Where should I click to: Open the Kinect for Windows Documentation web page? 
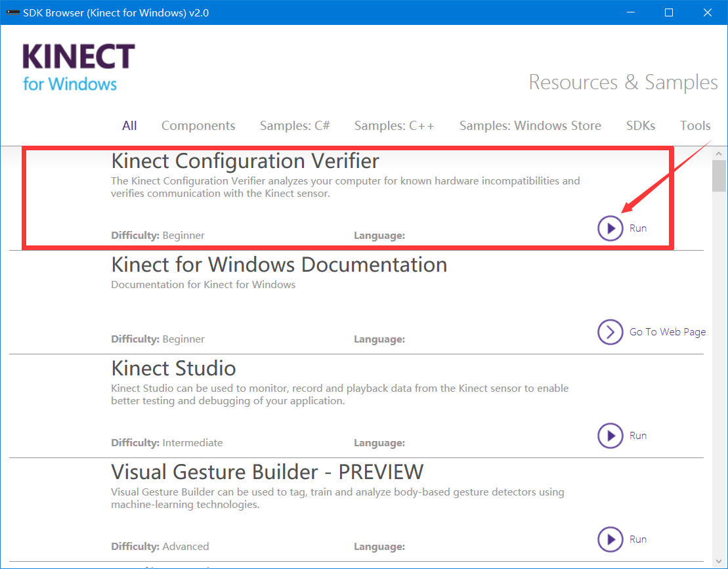point(667,332)
